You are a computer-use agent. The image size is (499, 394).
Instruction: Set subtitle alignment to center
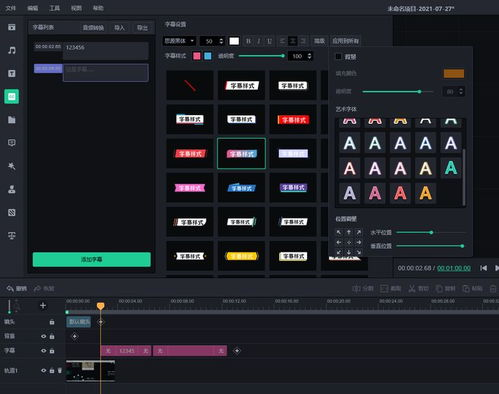point(293,41)
